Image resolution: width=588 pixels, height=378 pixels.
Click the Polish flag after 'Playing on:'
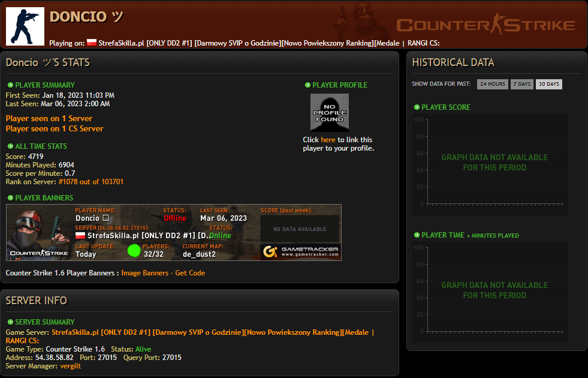tap(92, 43)
